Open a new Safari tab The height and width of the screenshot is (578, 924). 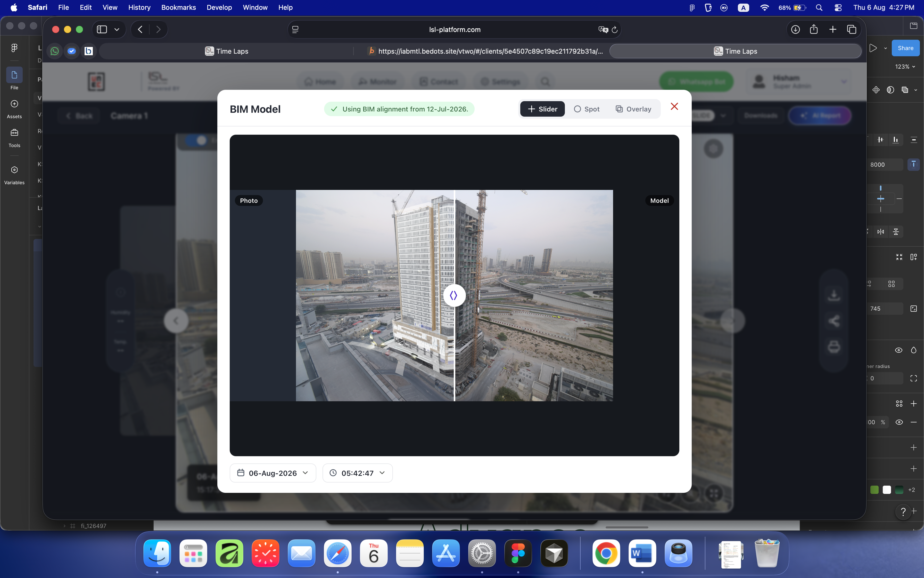[833, 29]
